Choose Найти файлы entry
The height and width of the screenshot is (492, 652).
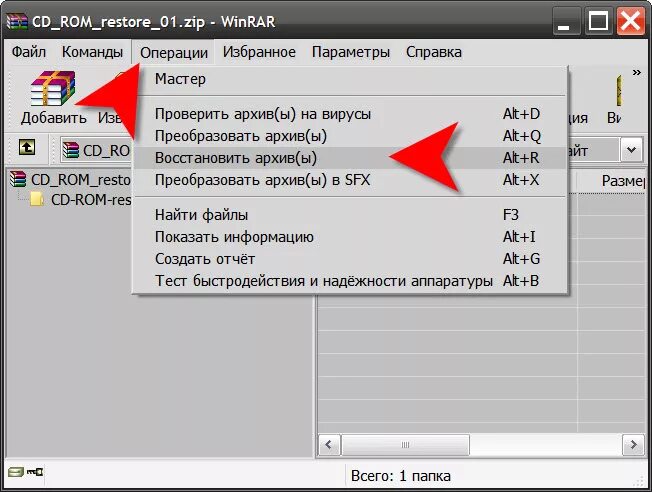click(x=351, y=215)
